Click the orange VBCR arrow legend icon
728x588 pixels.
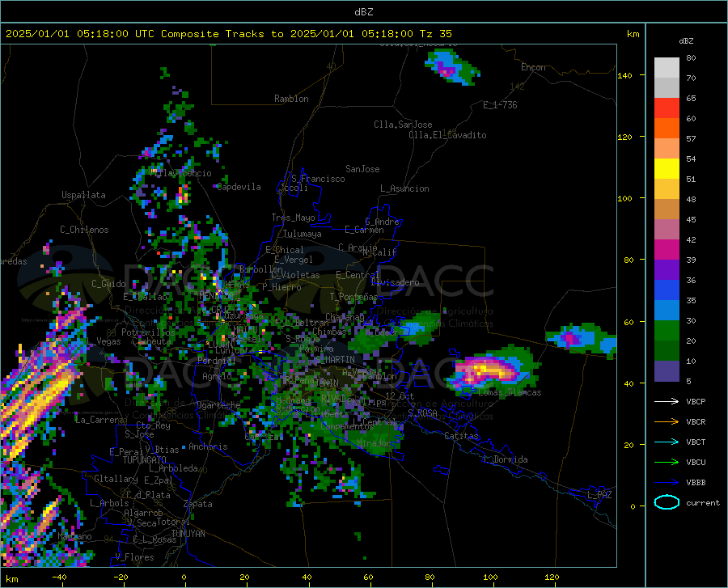click(667, 421)
